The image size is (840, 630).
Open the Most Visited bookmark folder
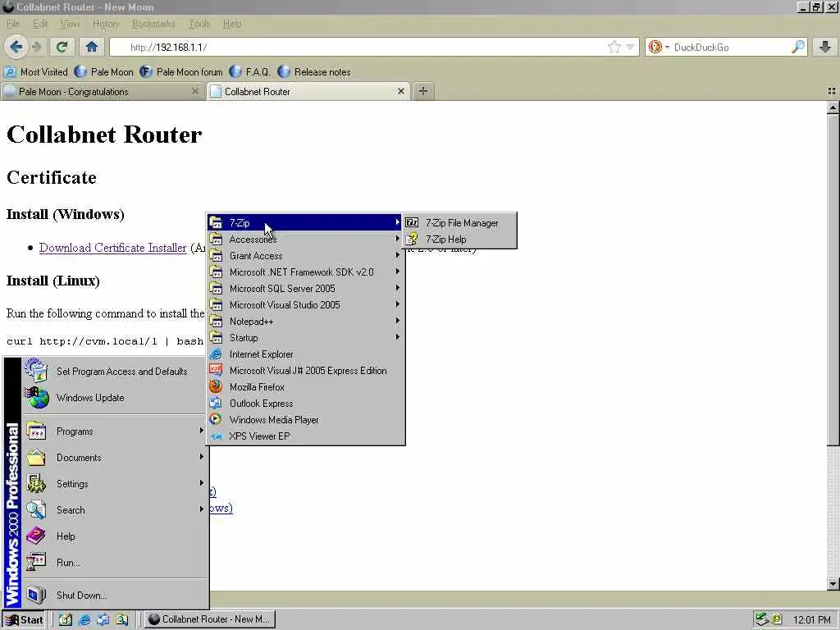(x=36, y=72)
